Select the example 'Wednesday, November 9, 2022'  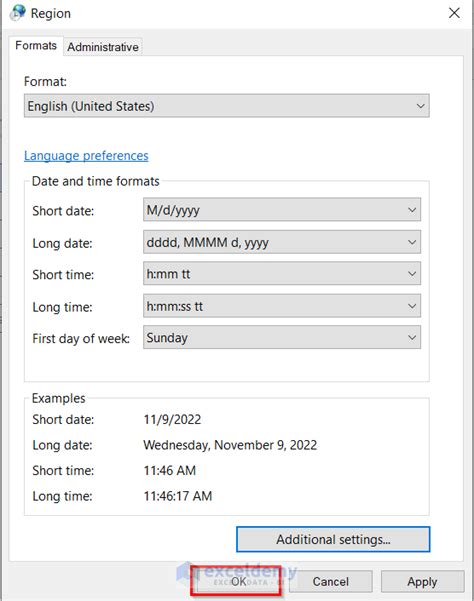[x=230, y=445]
